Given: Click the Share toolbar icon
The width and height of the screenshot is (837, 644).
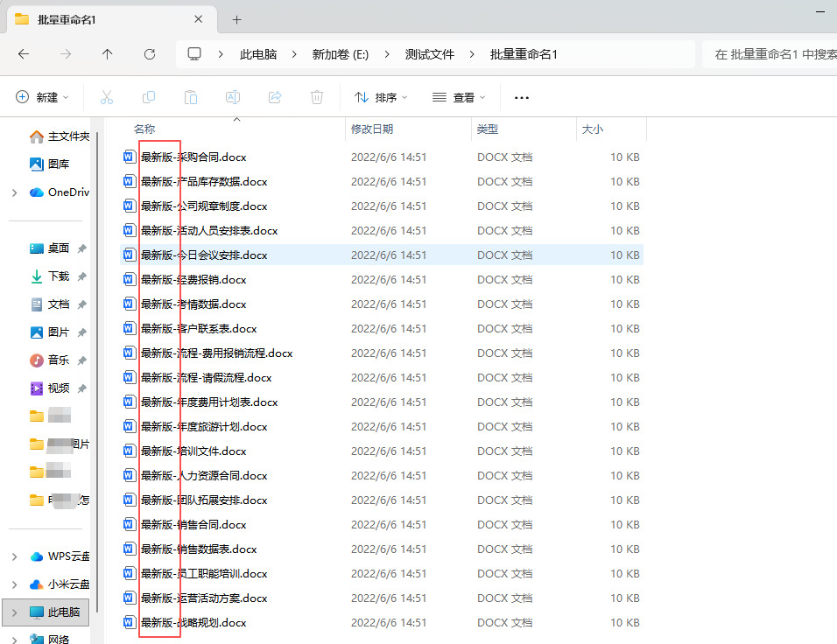Looking at the screenshot, I should click(x=275, y=97).
